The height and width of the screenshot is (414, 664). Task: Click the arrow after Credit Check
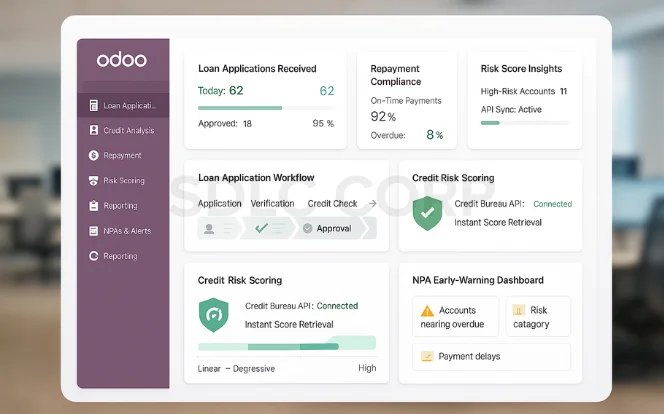[x=372, y=204]
